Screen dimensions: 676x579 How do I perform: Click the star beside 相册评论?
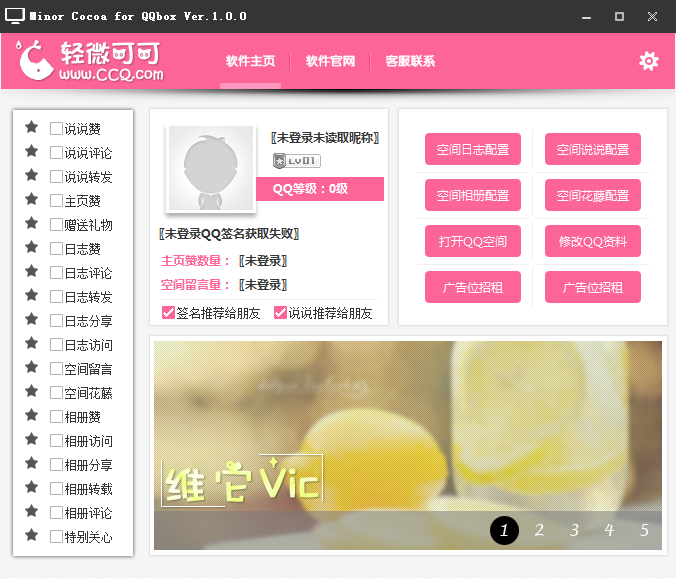31,511
